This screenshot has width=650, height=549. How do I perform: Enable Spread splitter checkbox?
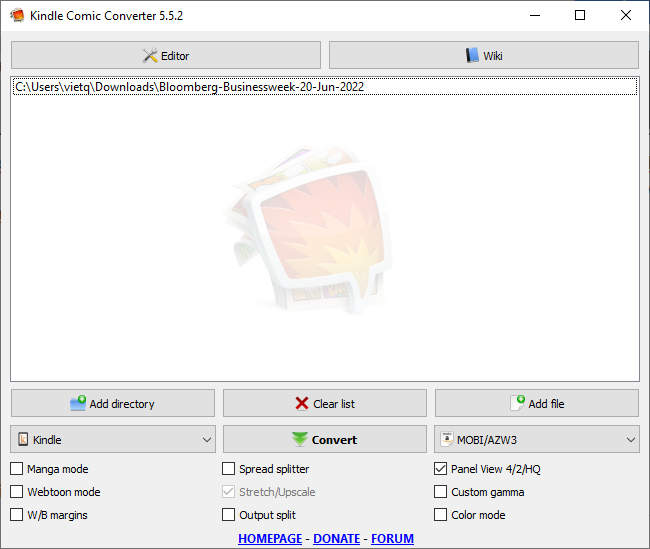228,469
